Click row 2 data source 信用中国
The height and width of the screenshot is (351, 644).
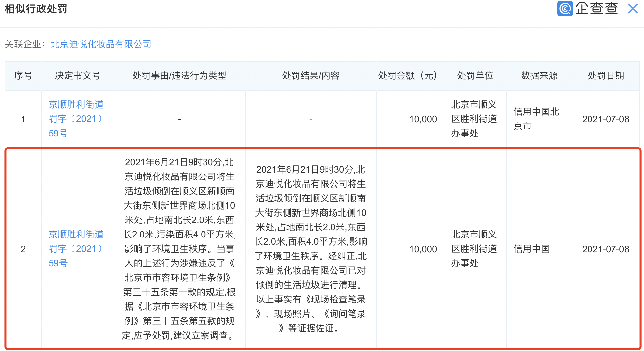coord(531,249)
